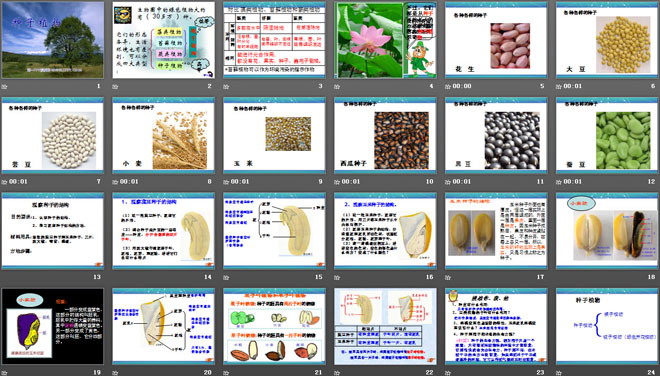Click the star icon under slide 14
The height and width of the screenshot is (376, 660).
pyautogui.click(x=115, y=278)
